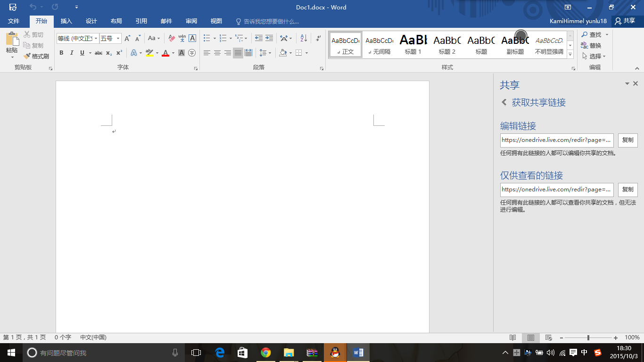Toggle Underline formatting

coord(82,53)
